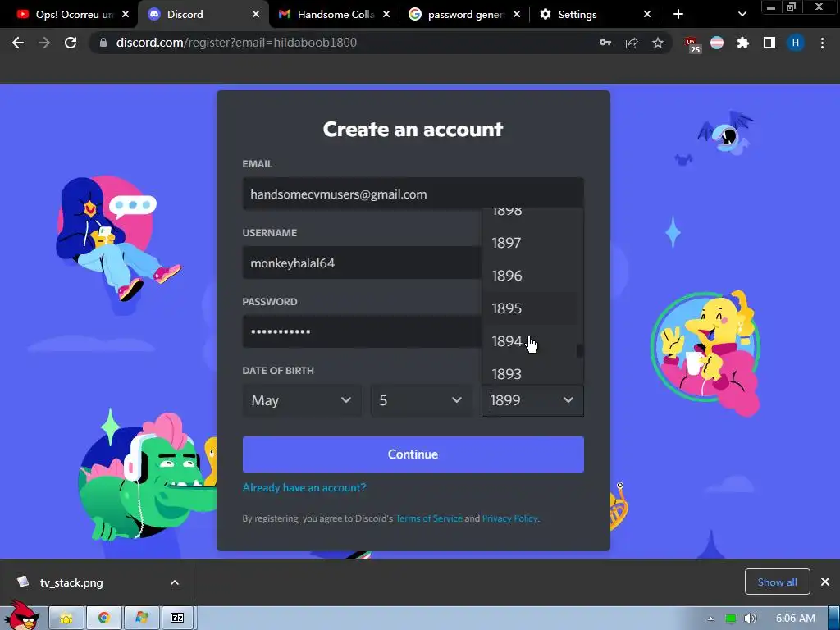This screenshot has width=840, height=630.
Task: Click the browser forward arrow
Action: [x=44, y=43]
